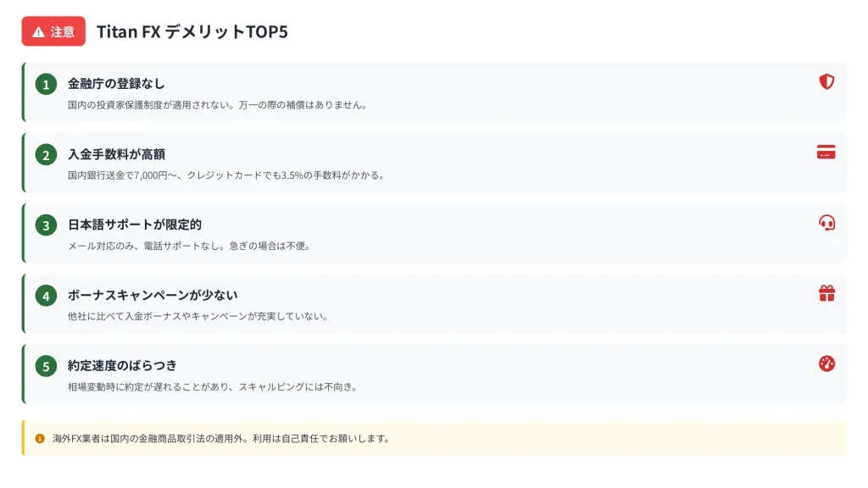868x488 pixels.
Task: Click the green number 4 circle
Action: click(x=46, y=296)
